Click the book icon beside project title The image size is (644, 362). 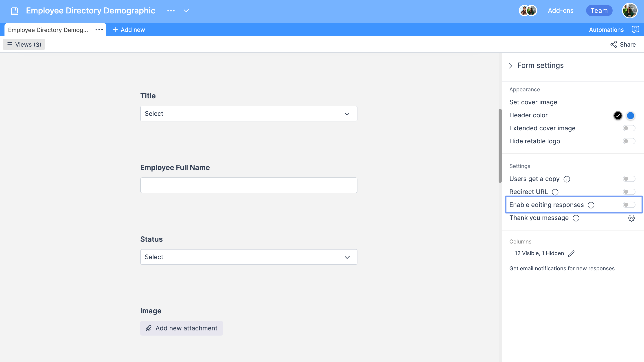tap(15, 11)
